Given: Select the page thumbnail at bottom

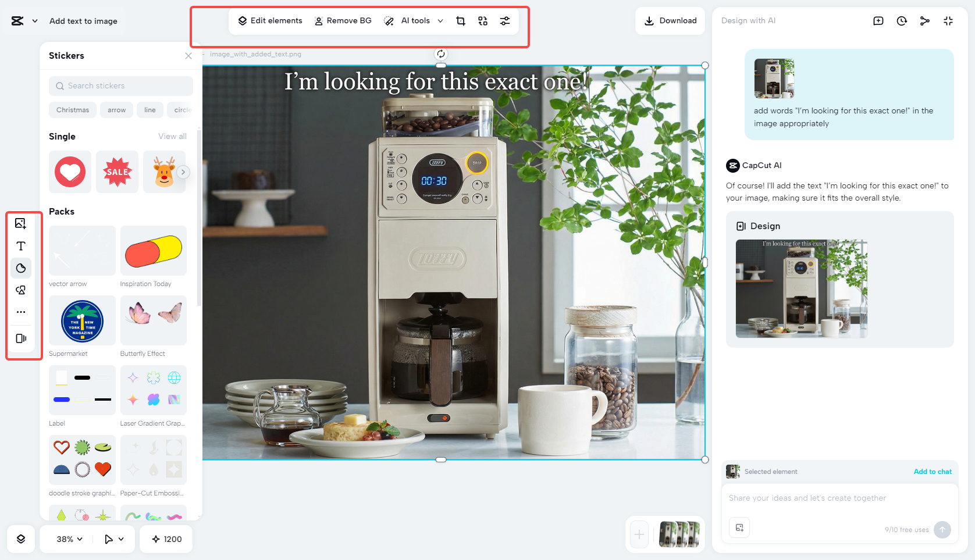Looking at the screenshot, I should point(679,534).
